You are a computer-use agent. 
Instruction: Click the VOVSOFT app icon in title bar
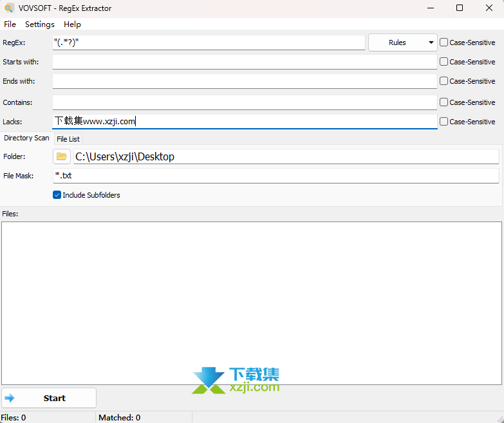(x=9, y=8)
